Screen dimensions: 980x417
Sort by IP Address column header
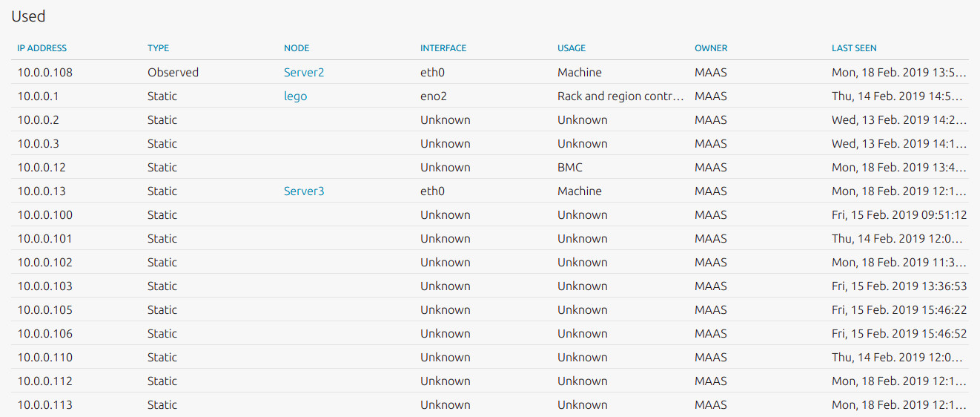click(x=42, y=48)
